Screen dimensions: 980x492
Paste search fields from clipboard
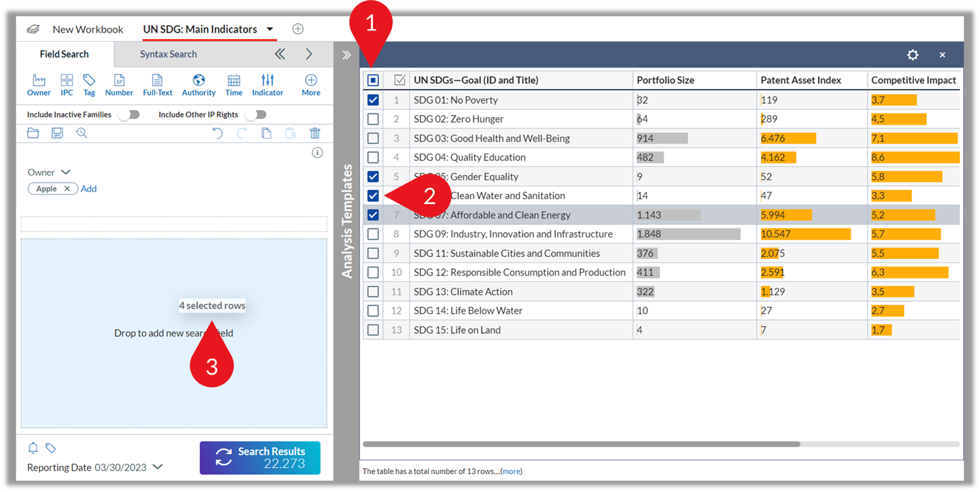coord(290,133)
